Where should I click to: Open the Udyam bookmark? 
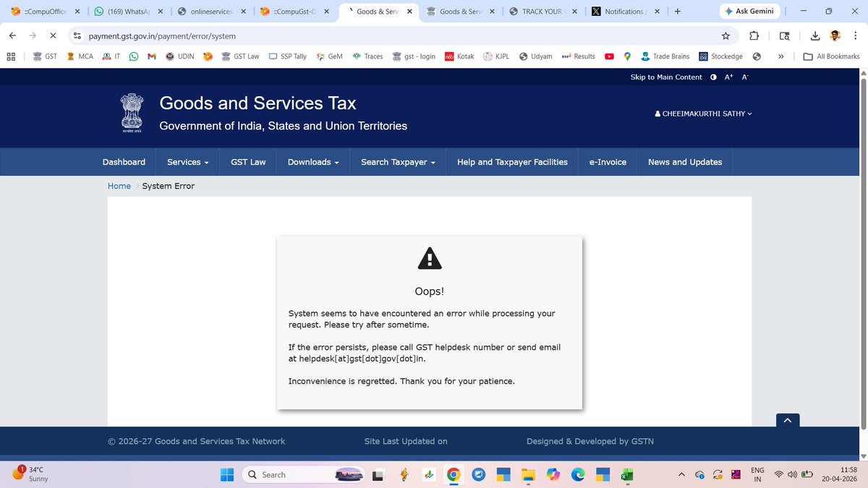pos(535,56)
